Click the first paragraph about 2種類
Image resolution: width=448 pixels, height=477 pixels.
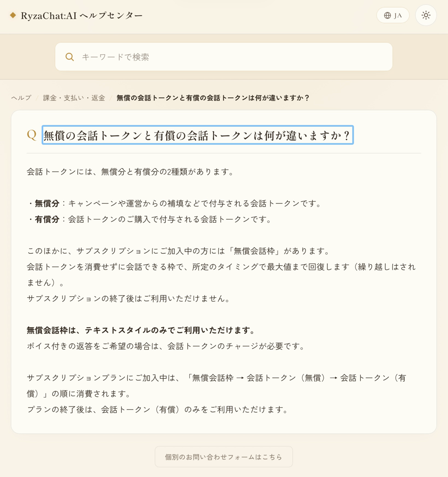pyautogui.click(x=131, y=172)
